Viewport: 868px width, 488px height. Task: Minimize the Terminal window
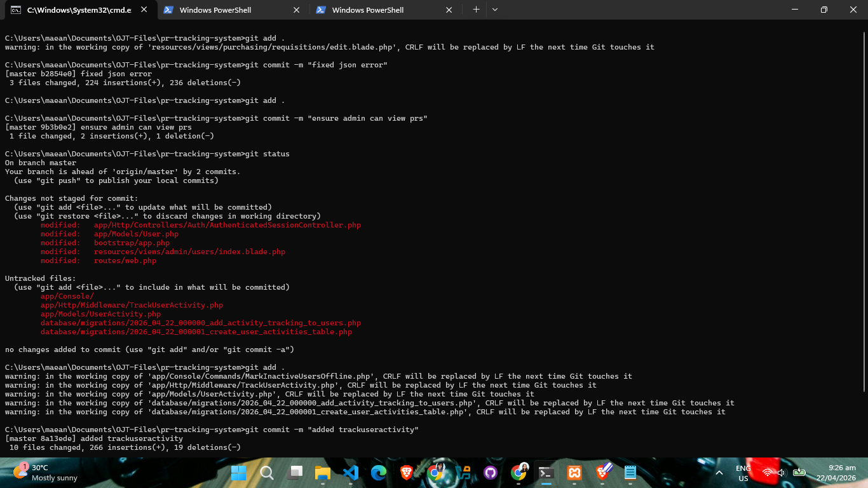pyautogui.click(x=795, y=10)
